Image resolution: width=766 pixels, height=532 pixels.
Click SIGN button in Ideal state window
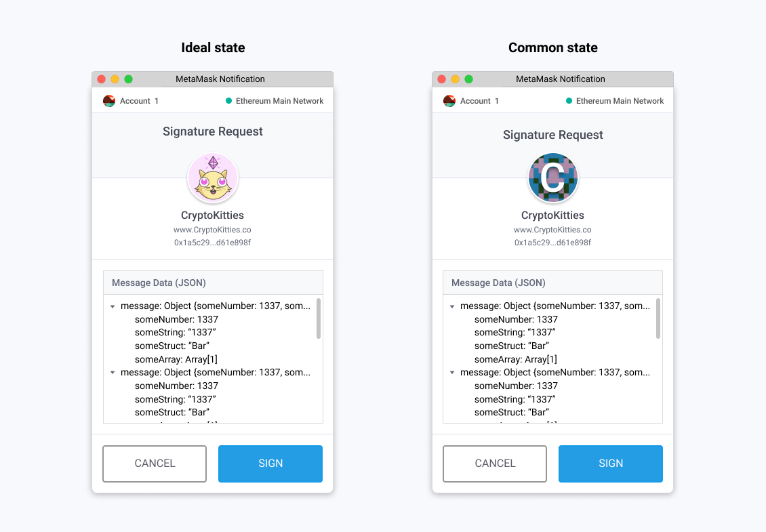tap(270, 464)
